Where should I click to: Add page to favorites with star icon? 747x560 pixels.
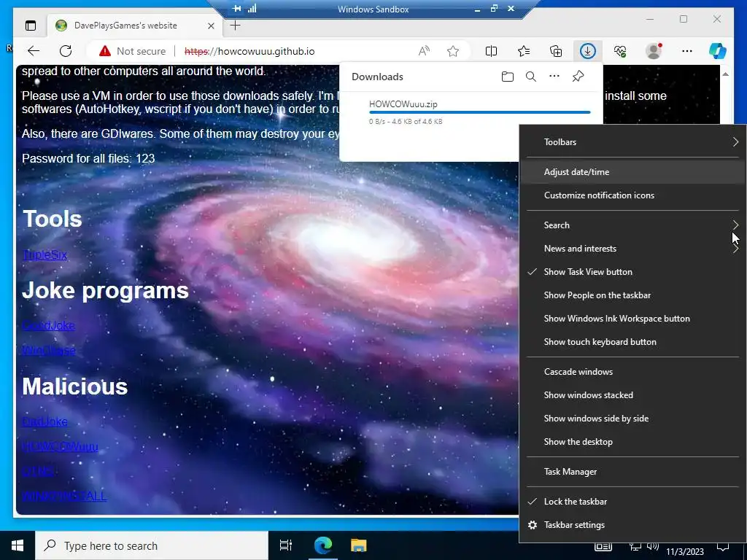point(453,51)
